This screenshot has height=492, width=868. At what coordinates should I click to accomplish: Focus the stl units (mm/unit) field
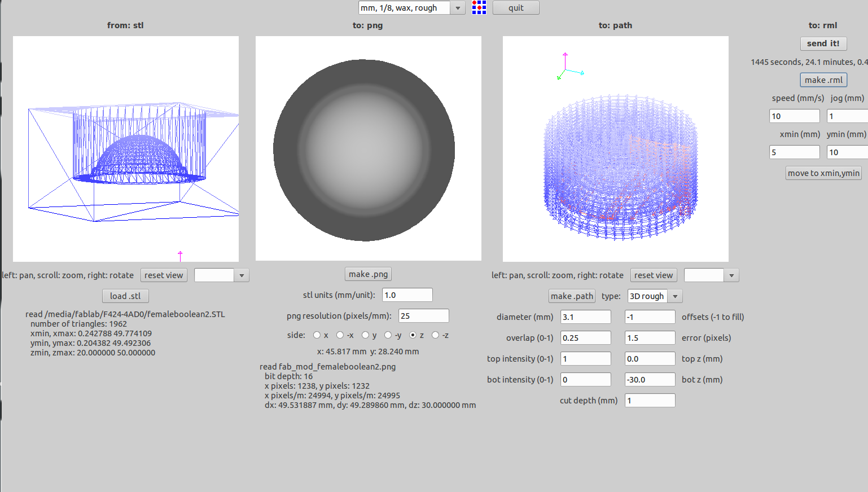(407, 295)
